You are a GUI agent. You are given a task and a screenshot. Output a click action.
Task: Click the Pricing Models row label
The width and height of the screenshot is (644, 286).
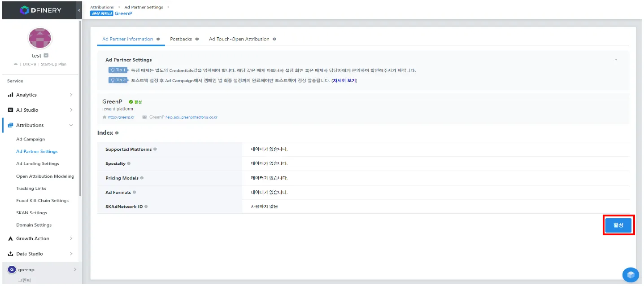[x=122, y=178]
